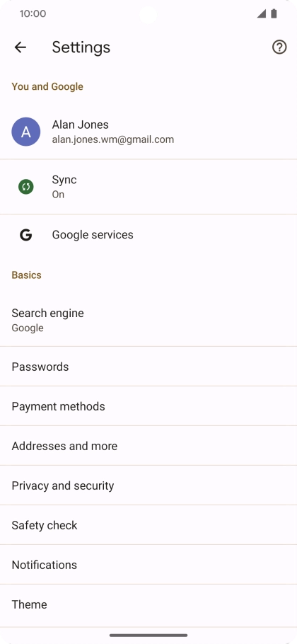The height and width of the screenshot is (644, 297).
Task: Open Privacy and security
Action: [148, 485]
